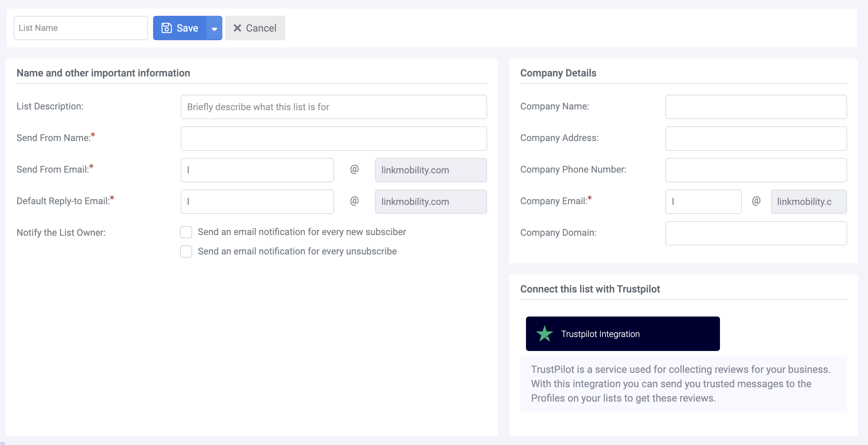
Task: Click the Company Domain field
Action: coord(756,233)
